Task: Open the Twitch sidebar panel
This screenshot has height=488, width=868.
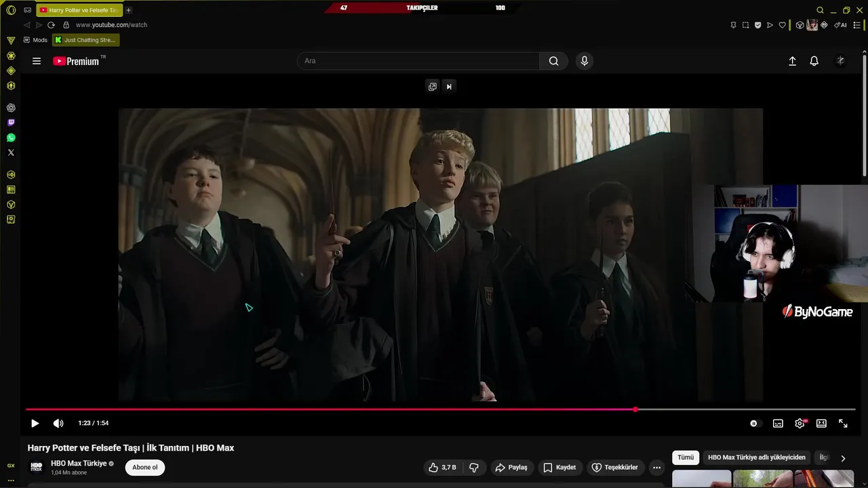Action: coord(11,123)
